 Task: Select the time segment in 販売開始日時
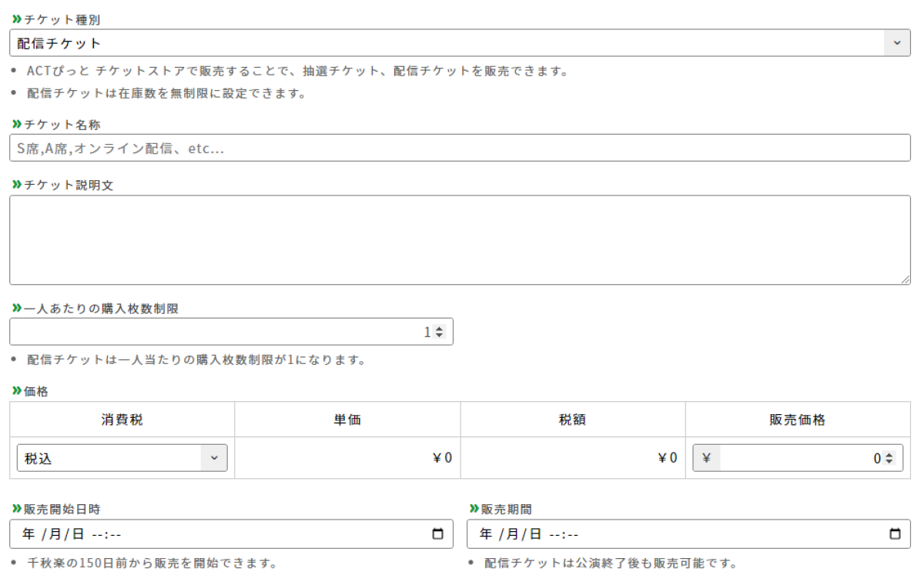pyautogui.click(x=106, y=533)
